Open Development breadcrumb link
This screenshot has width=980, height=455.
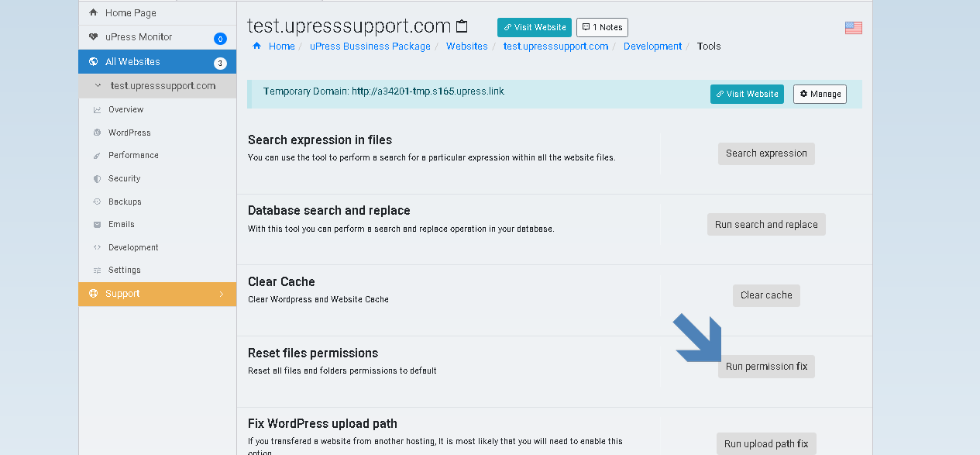653,47
